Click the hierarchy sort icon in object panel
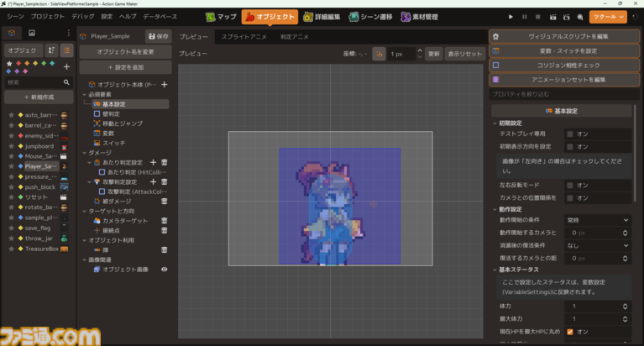The height and width of the screenshot is (346, 644). pyautogui.click(x=51, y=50)
